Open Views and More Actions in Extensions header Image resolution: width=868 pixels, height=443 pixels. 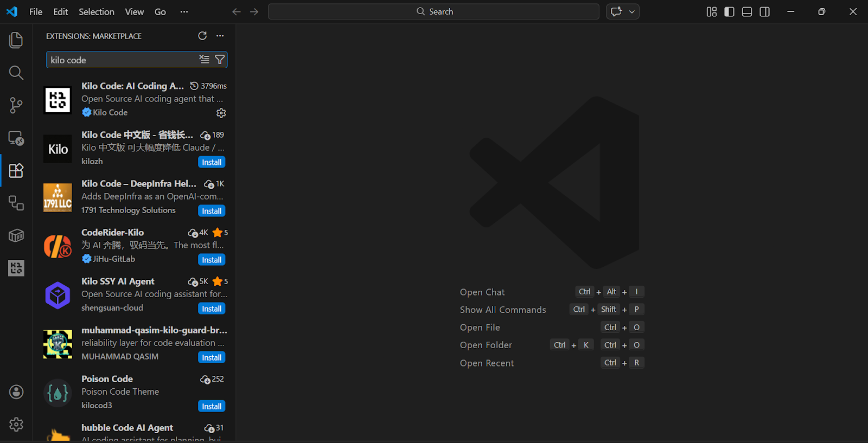pyautogui.click(x=220, y=36)
